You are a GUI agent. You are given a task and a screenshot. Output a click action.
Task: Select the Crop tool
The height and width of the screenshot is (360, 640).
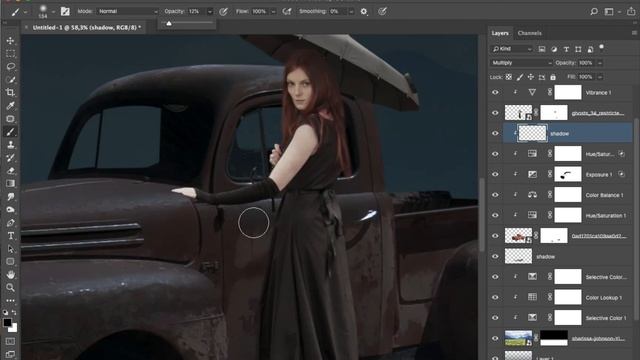point(11,93)
